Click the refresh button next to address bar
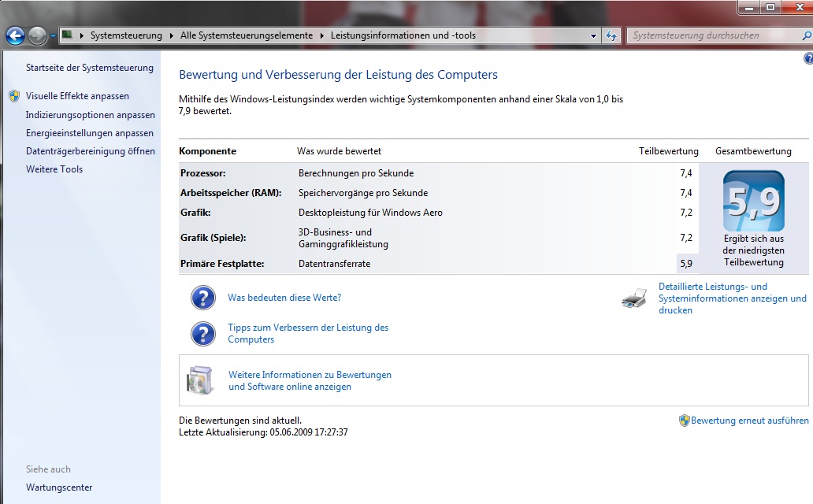813x504 pixels. click(x=611, y=35)
